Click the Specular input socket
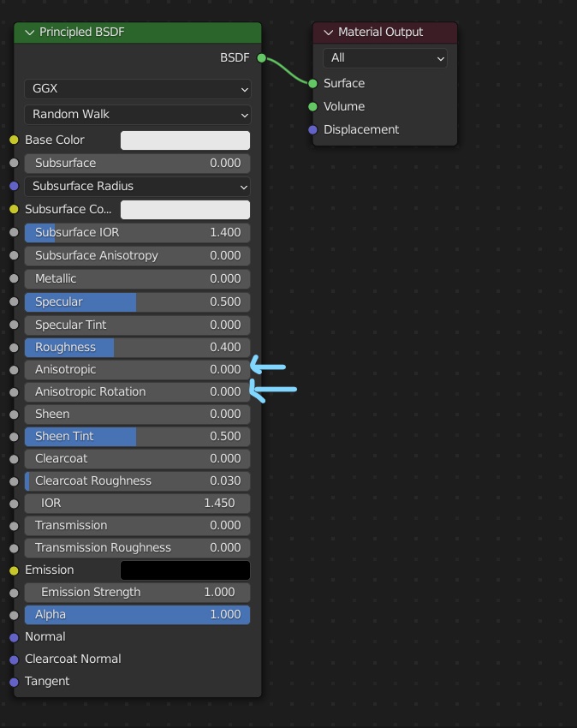Viewport: 577px width, 728px height. click(x=14, y=301)
